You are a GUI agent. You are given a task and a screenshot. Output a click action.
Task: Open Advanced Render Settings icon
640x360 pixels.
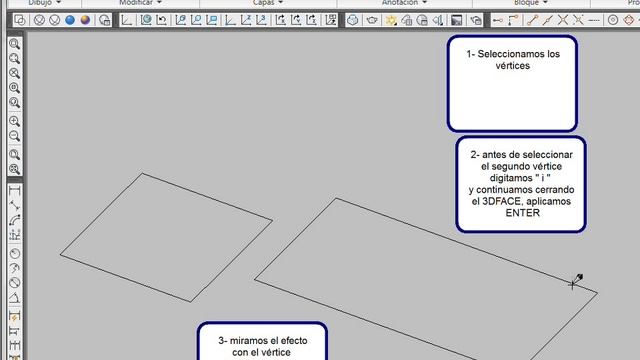point(476,20)
